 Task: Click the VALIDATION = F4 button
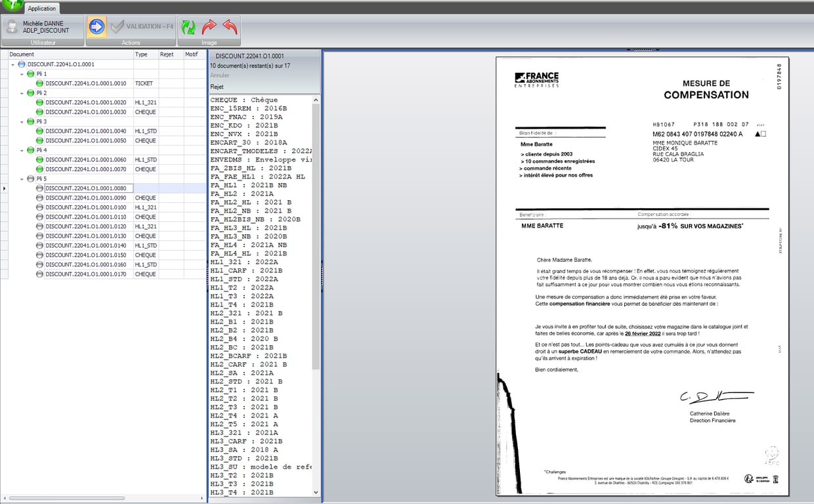coord(142,27)
